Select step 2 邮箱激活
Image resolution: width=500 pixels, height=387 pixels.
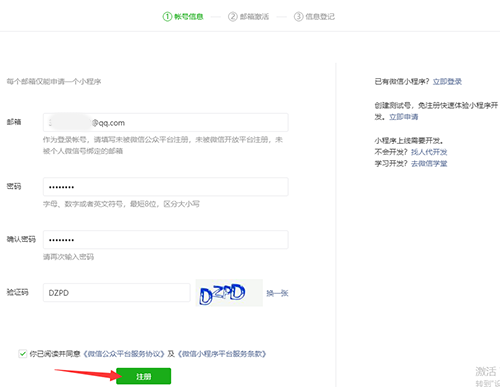[249, 16]
